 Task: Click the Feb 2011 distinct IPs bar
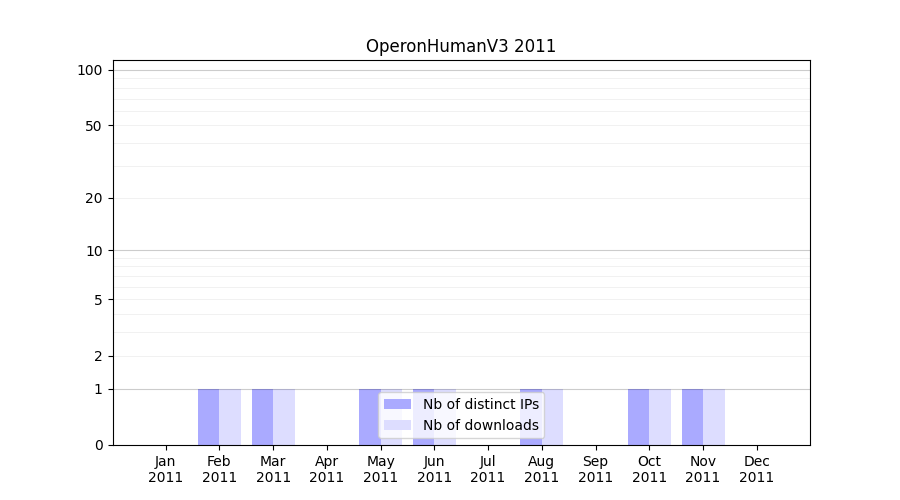coord(208,417)
